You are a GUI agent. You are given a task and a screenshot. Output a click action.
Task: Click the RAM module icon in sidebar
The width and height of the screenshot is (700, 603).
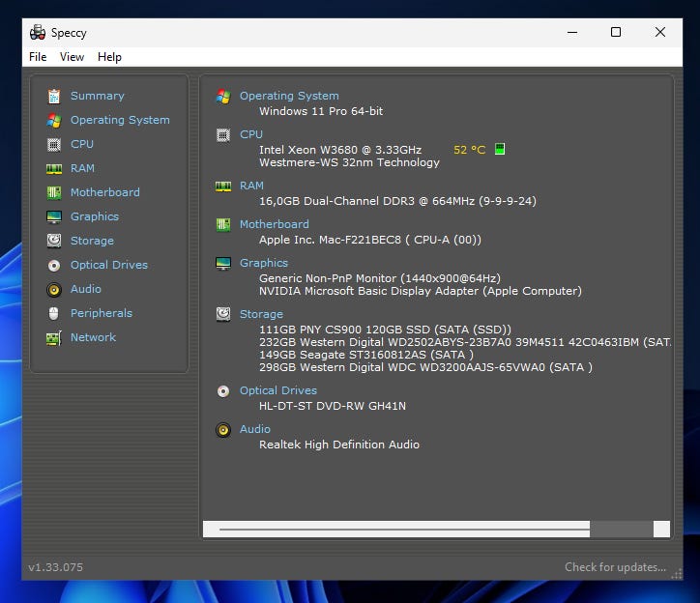(54, 168)
